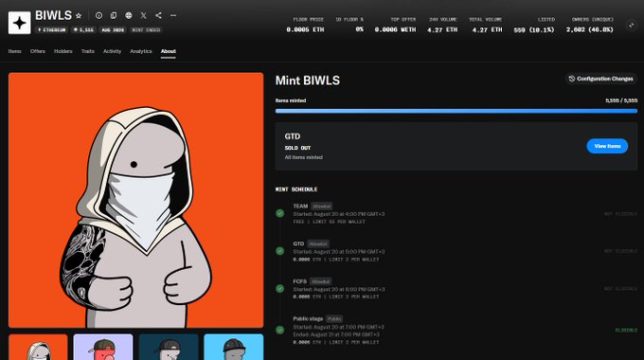Click the large hooded character artwork
This screenshot has width=644, height=360.
point(136,200)
